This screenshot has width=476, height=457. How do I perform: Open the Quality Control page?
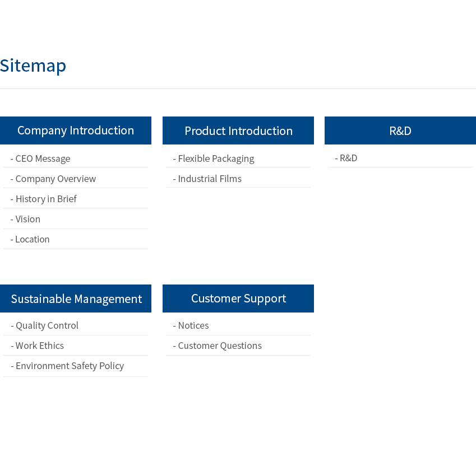coord(45,325)
